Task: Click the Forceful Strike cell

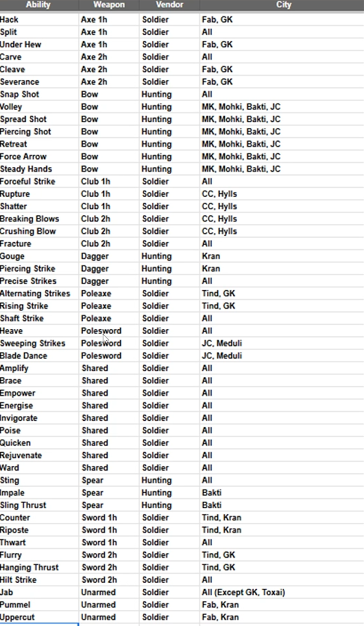Action: [x=38, y=181]
